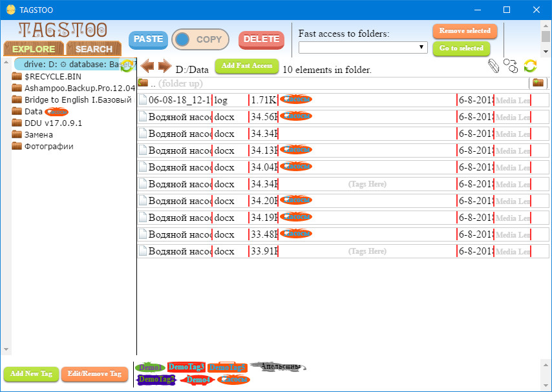Click the folder tree scrollbar up arrow
Image resolution: width=552 pixels, height=392 pixels.
[x=6, y=62]
